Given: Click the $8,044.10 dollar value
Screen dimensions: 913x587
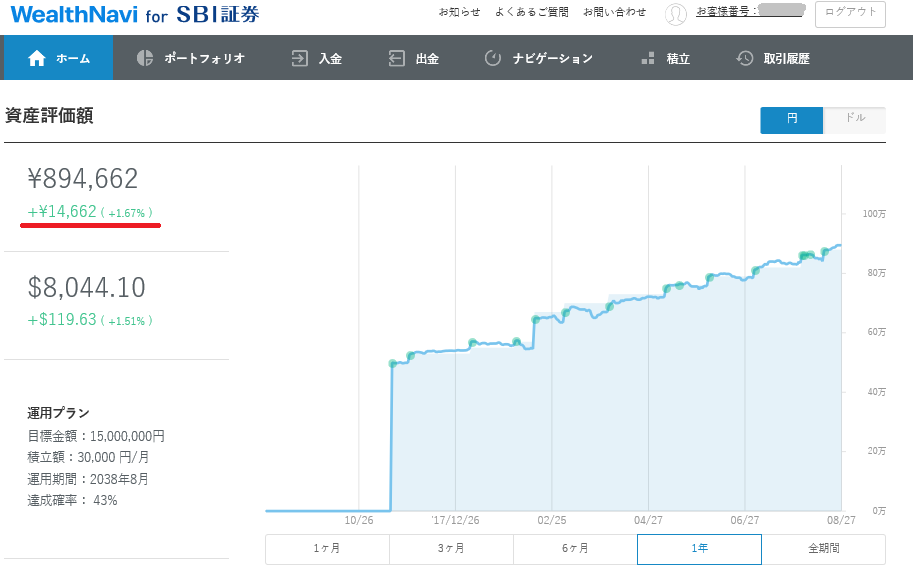Looking at the screenshot, I should 86,287.
